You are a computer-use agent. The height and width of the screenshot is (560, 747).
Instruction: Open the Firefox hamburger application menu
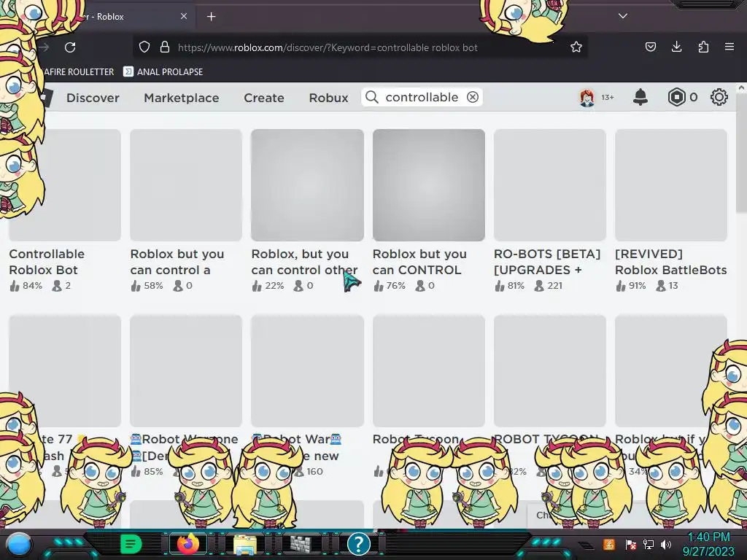pyautogui.click(x=729, y=47)
